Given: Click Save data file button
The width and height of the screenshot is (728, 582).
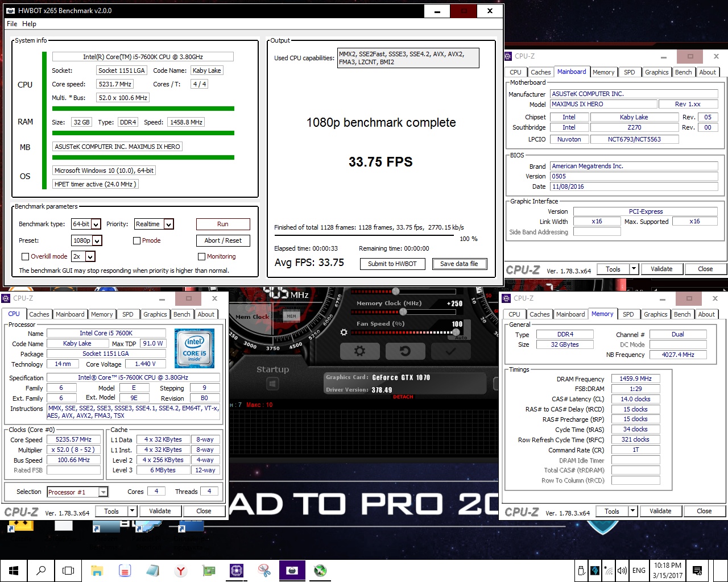Looking at the screenshot, I should point(459,264).
